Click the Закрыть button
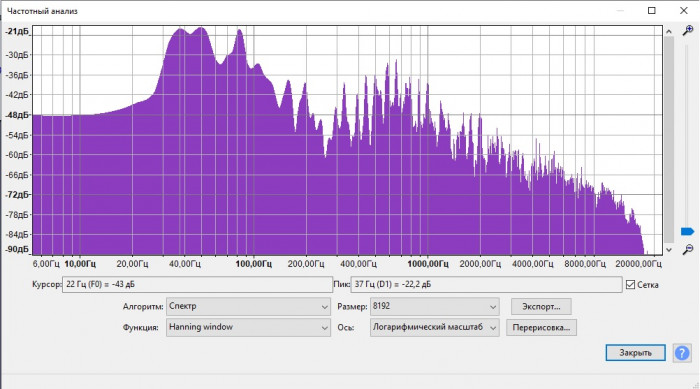 click(635, 353)
